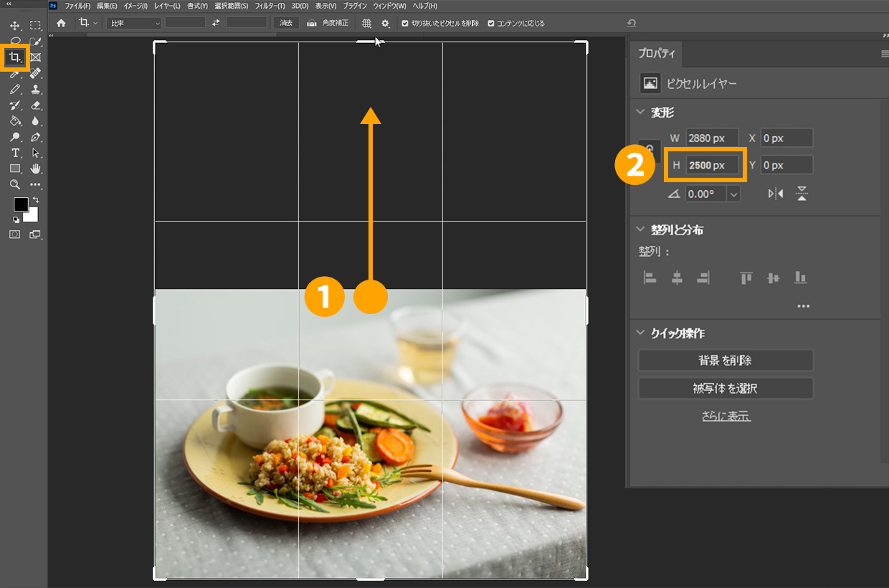
Task: Select the Rectangle shape tool
Action: click(14, 169)
